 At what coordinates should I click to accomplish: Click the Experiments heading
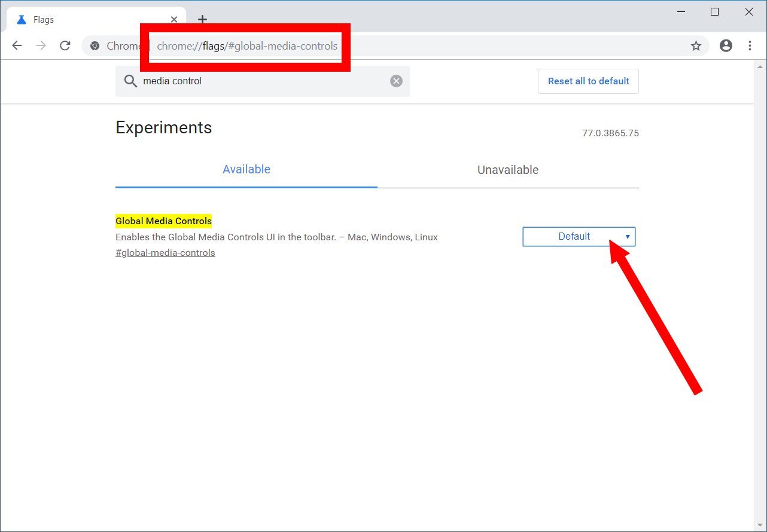[x=163, y=128]
